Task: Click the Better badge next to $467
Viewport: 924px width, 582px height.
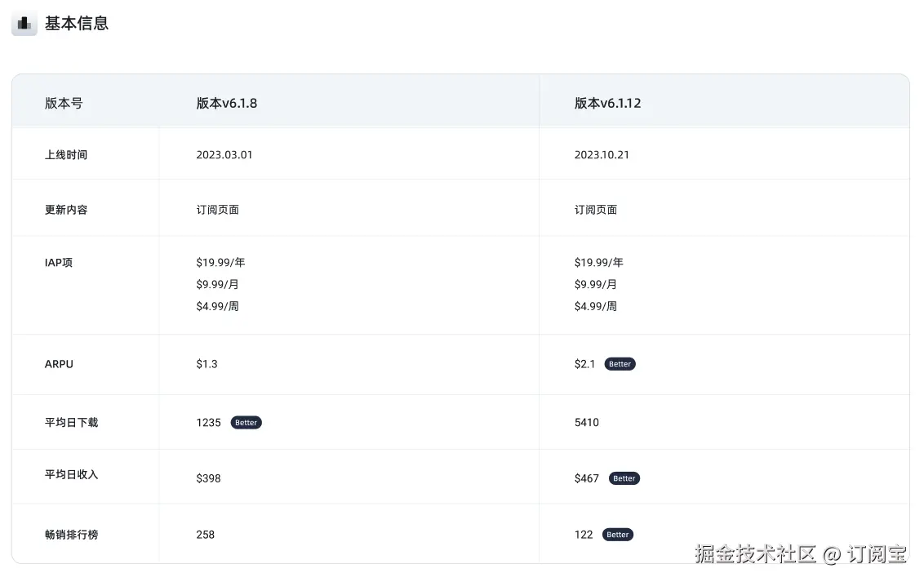Action: coord(624,478)
